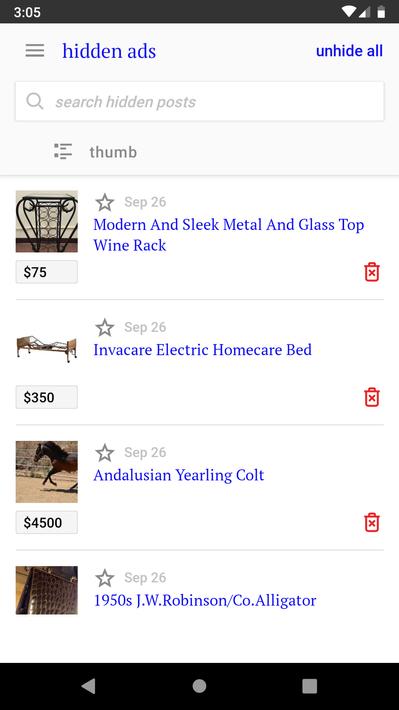399x710 pixels.
Task: Favorite the Wine Rack listing star
Action: pyautogui.click(x=105, y=202)
